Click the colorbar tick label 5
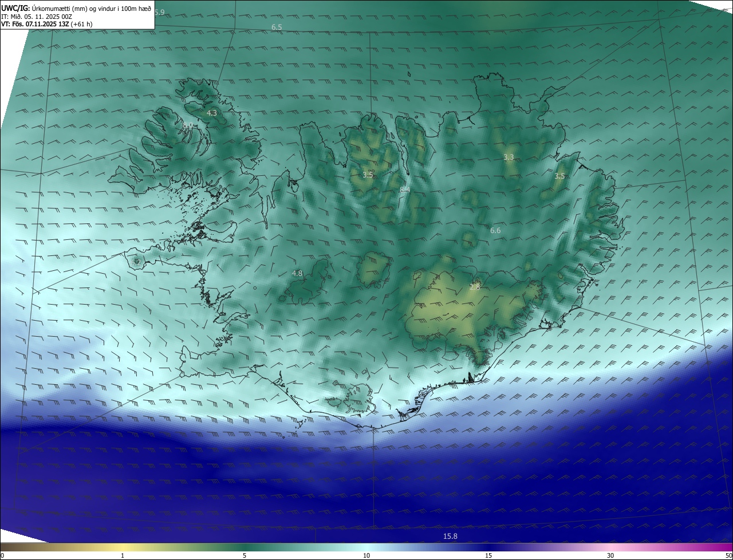The height and width of the screenshot is (560, 733). click(x=245, y=555)
